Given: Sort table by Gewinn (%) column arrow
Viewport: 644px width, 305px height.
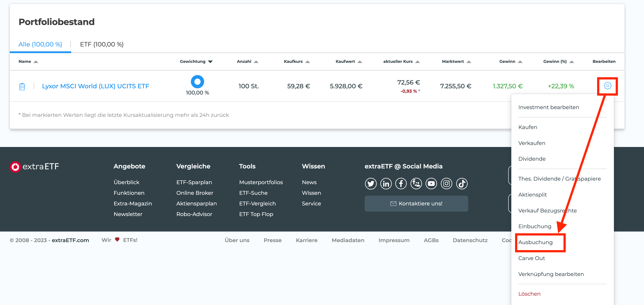Looking at the screenshot, I should click(x=571, y=62).
